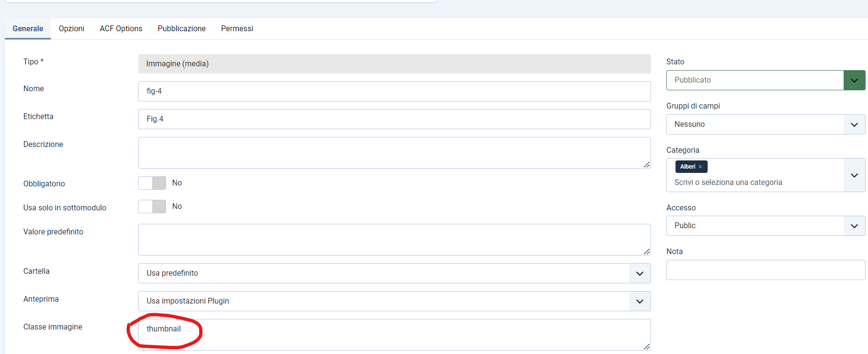This screenshot has height=354, width=868.
Task: Open the Cartella dropdown
Action: coord(395,273)
